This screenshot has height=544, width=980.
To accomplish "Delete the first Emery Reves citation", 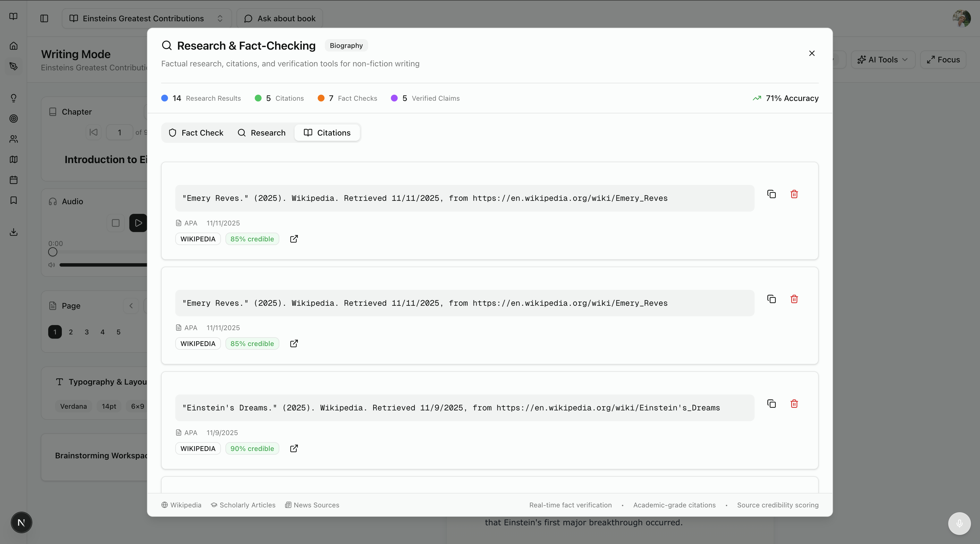I will pos(794,194).
